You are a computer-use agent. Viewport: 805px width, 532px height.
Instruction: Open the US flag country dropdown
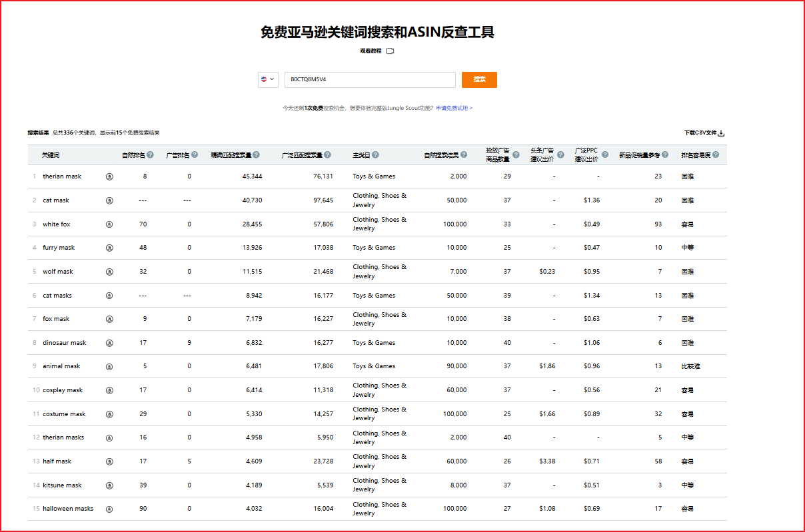(268, 79)
